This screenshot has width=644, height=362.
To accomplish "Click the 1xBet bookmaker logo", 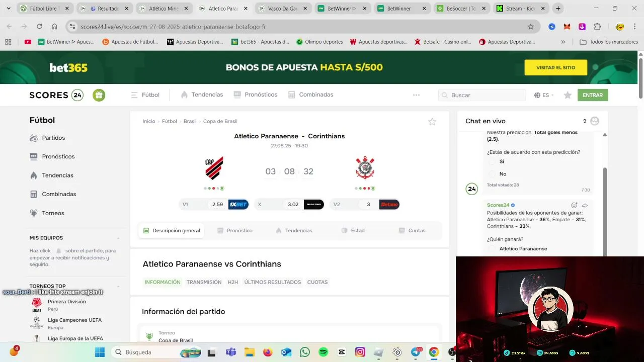I will tap(238, 205).
